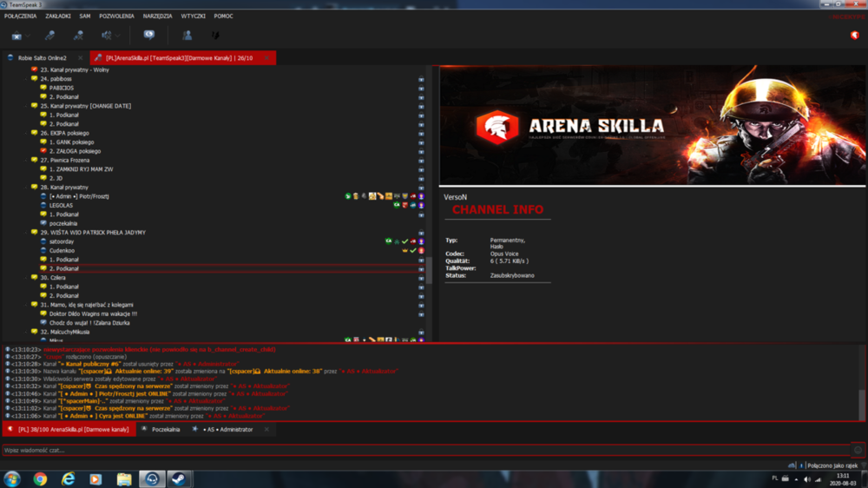Screen dimensions: 868x488
Task: Open the WTYCZKI menu
Action: 194,16
